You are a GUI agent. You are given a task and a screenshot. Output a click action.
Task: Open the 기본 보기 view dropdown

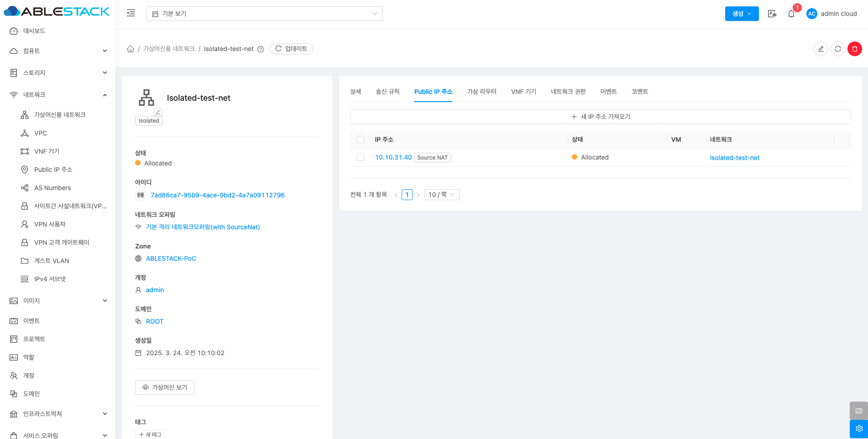[x=264, y=14]
